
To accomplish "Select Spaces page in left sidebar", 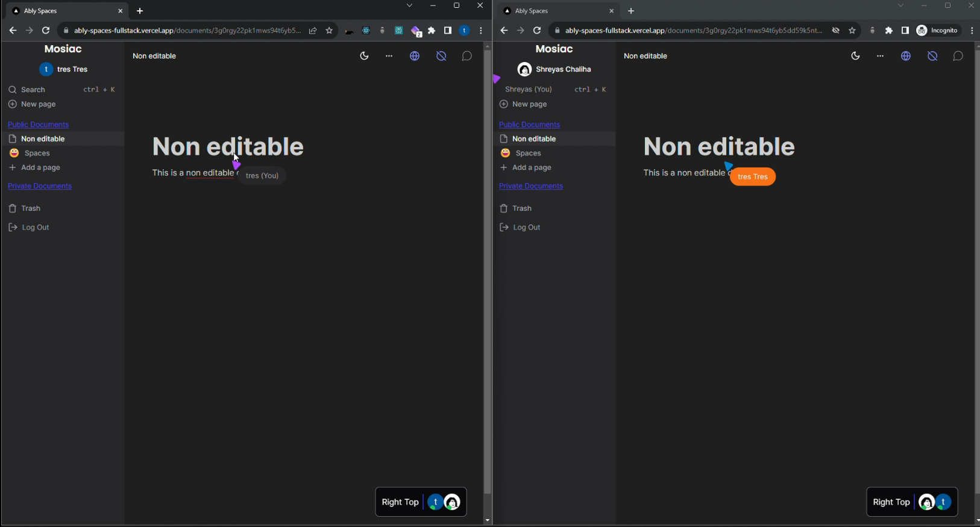I will 37,153.
